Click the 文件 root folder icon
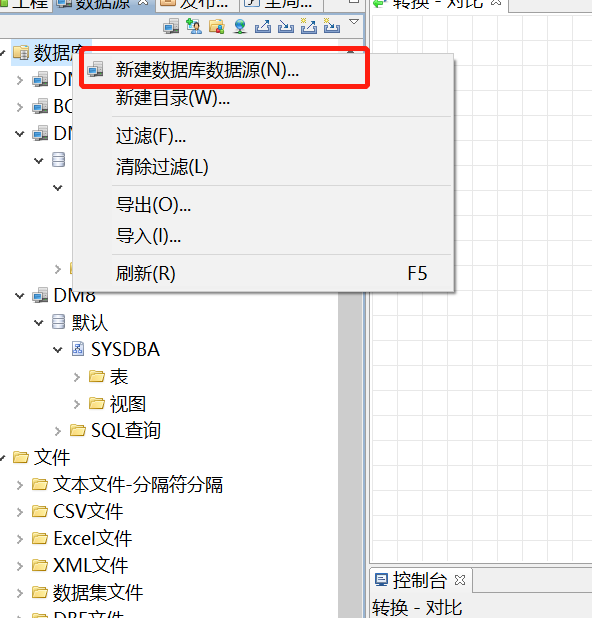This screenshot has width=592, height=618. [21, 457]
